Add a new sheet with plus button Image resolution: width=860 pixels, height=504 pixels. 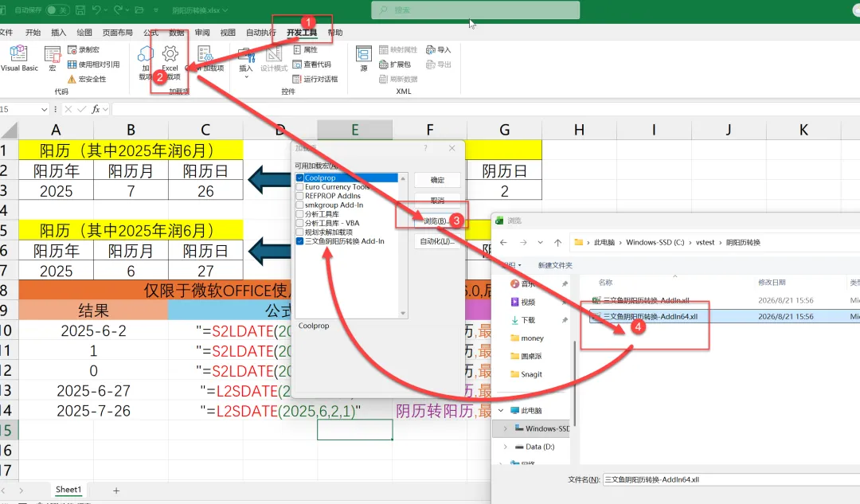click(116, 490)
